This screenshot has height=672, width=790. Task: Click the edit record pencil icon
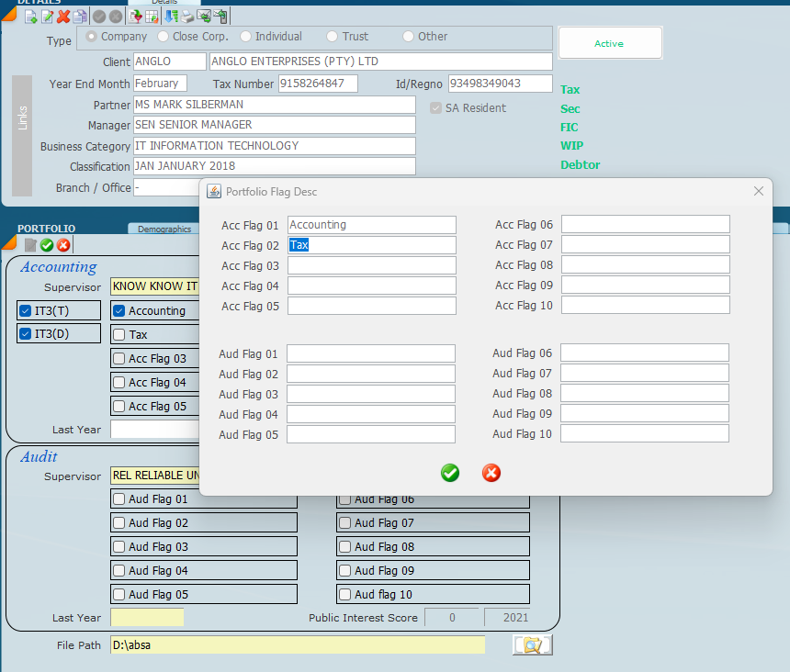click(47, 17)
